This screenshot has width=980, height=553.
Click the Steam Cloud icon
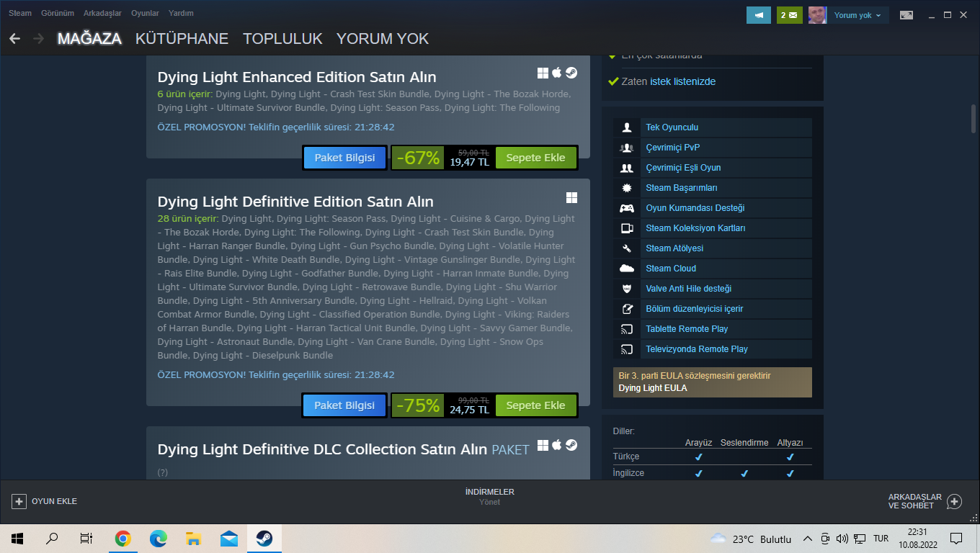[627, 269]
